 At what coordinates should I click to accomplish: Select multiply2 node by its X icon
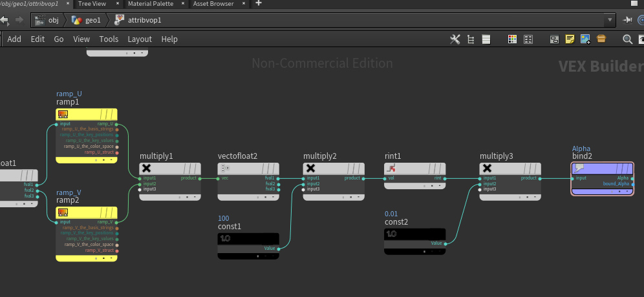[311, 168]
